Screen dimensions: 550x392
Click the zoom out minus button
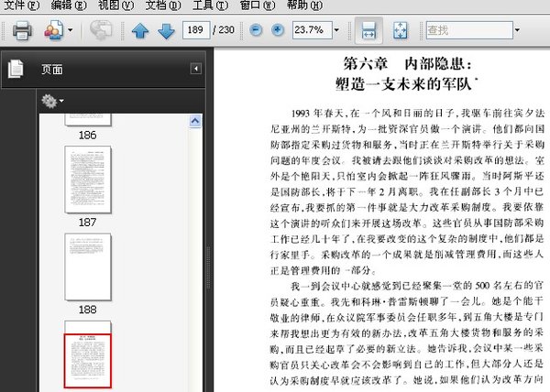[x=256, y=30]
